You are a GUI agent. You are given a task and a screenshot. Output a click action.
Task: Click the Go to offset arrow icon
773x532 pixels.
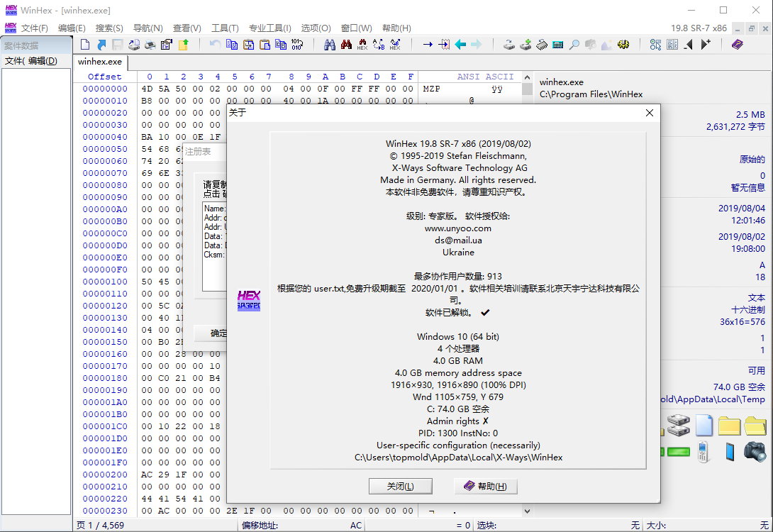point(428,45)
